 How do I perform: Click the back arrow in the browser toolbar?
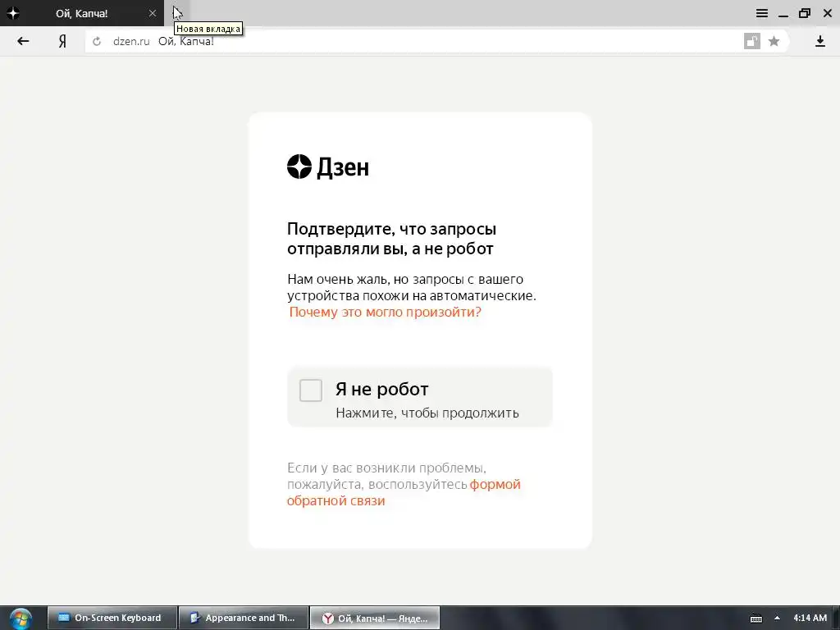point(23,41)
